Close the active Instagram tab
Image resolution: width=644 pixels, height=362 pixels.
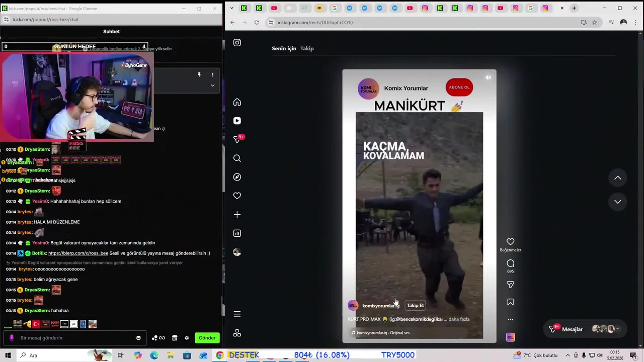click(x=562, y=8)
